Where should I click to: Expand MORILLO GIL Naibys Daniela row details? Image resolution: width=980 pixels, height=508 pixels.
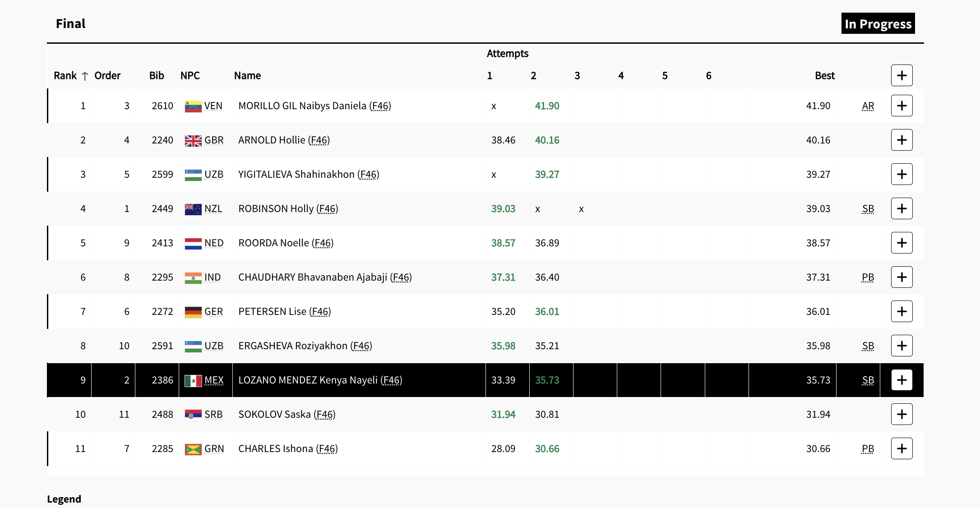[901, 106]
